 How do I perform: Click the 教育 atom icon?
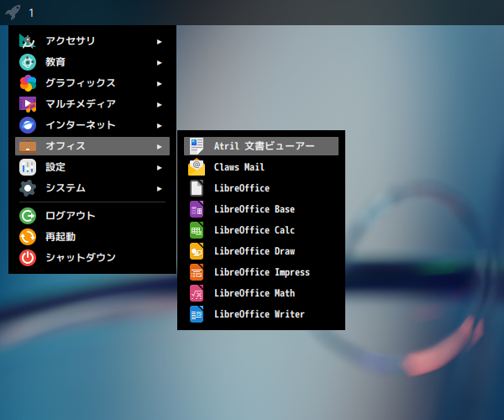pyautogui.click(x=28, y=62)
